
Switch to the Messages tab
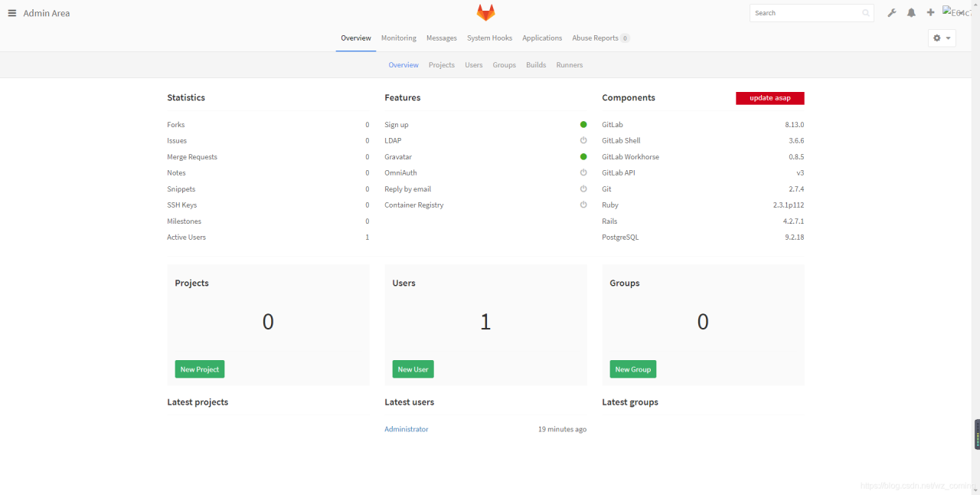pos(442,38)
